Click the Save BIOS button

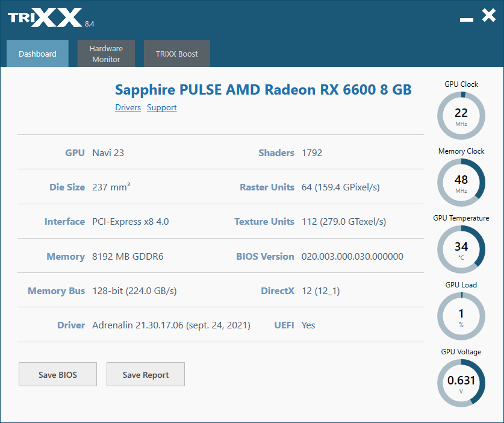pyautogui.click(x=58, y=374)
